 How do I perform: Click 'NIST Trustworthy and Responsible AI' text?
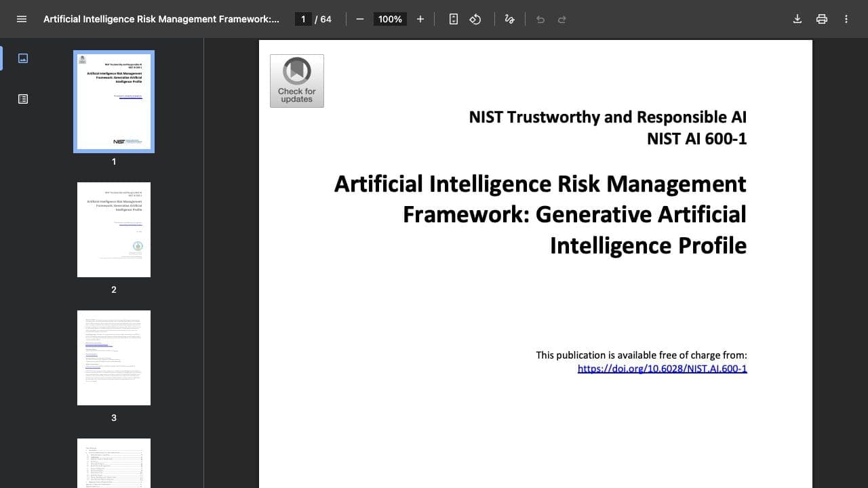[608, 117]
